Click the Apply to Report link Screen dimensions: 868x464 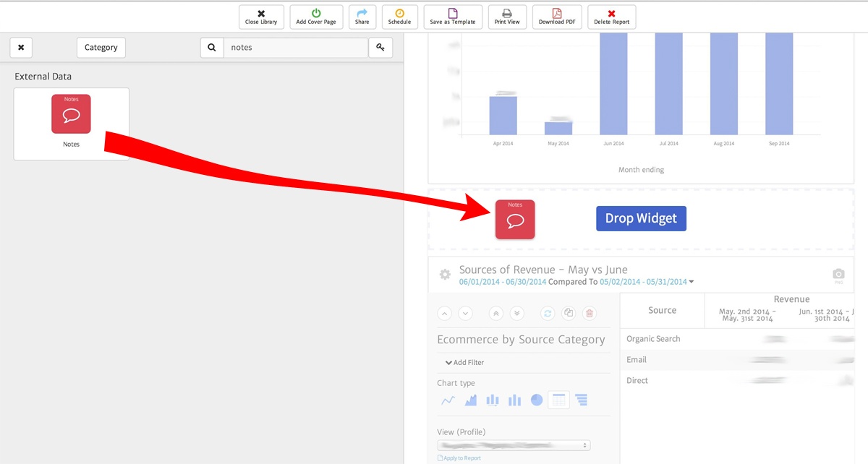[461, 458]
